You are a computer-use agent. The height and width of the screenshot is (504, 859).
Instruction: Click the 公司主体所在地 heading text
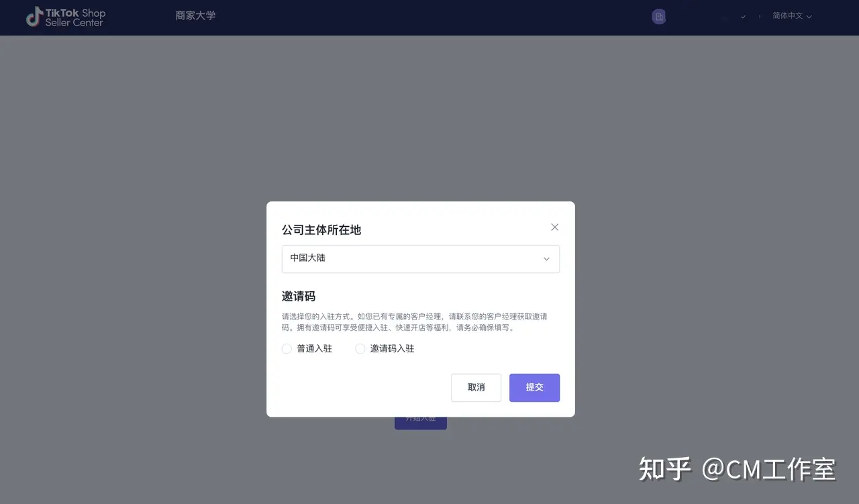tap(321, 230)
